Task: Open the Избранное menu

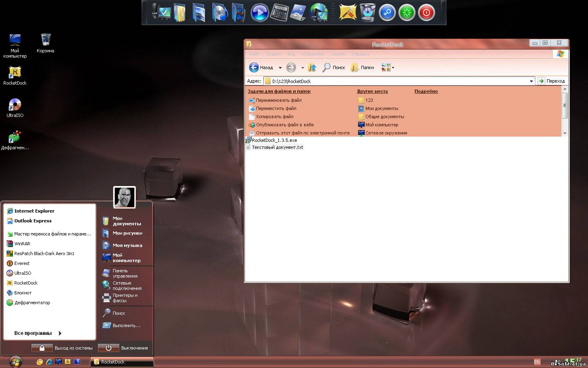Action: click(313, 54)
